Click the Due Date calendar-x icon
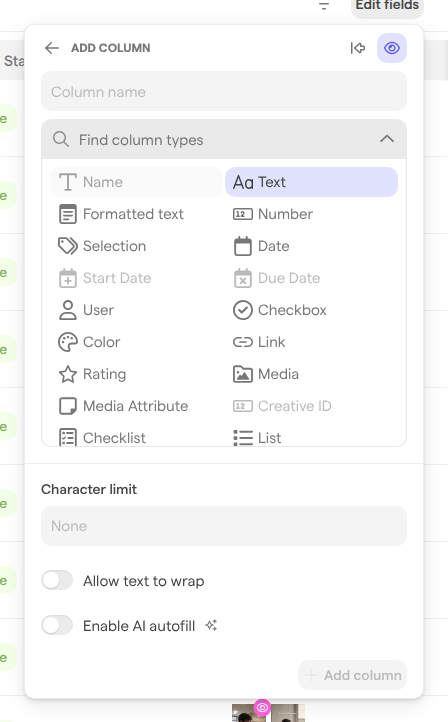 (243, 278)
